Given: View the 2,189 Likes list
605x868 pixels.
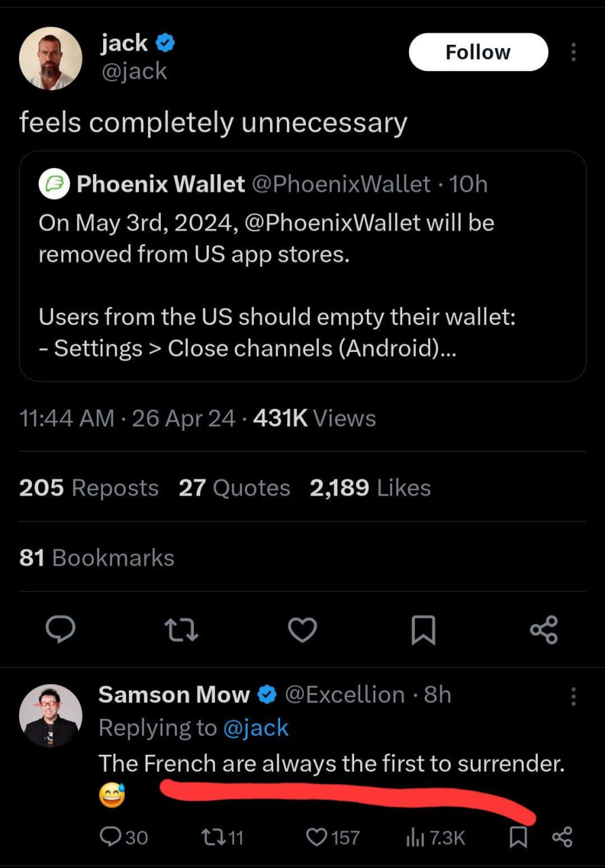Looking at the screenshot, I should pyautogui.click(x=370, y=488).
